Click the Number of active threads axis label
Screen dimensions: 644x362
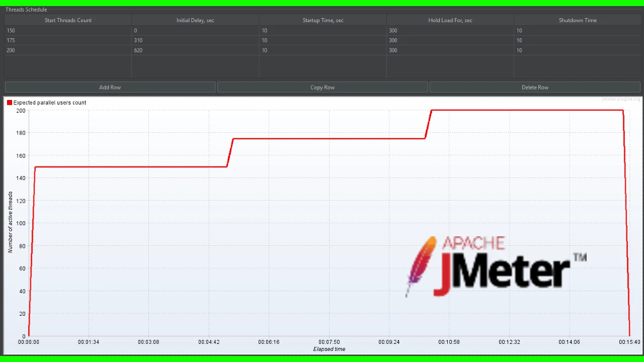10,222
